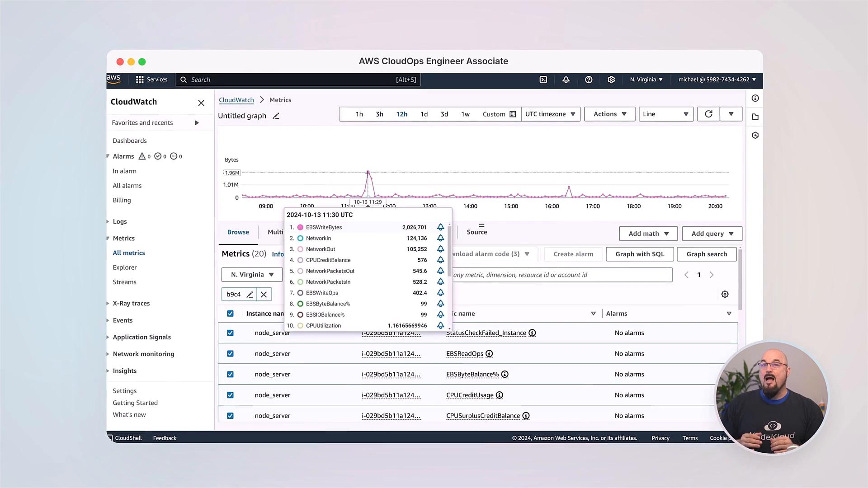The width and height of the screenshot is (868, 488).
Task: Open the help question mark icon
Action: [589, 80]
